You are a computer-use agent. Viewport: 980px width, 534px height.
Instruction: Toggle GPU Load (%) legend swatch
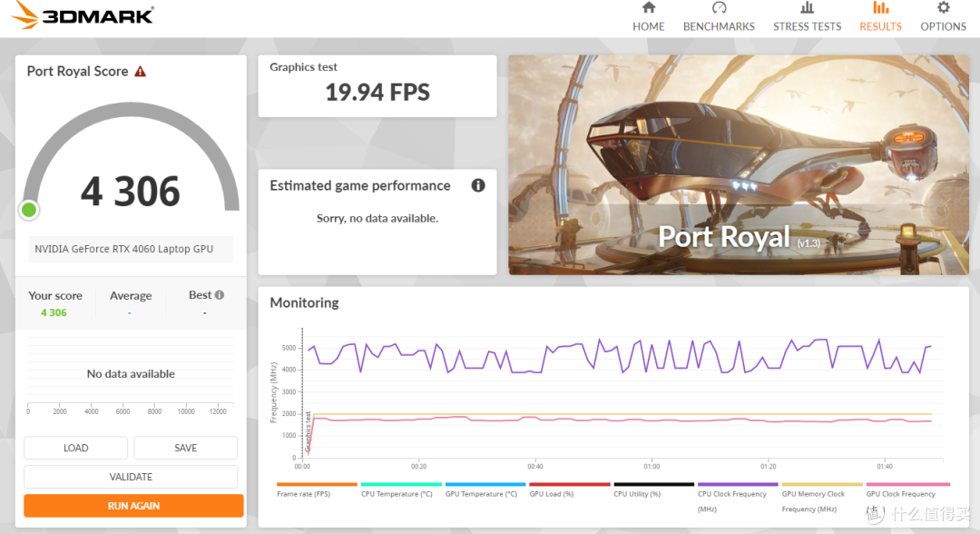tap(569, 484)
